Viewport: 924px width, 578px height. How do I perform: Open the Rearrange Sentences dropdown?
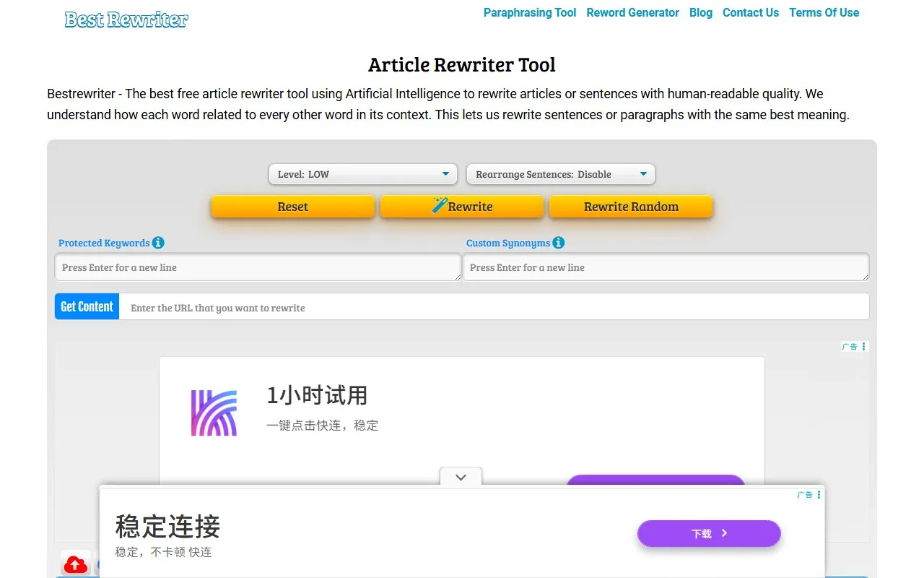click(560, 174)
